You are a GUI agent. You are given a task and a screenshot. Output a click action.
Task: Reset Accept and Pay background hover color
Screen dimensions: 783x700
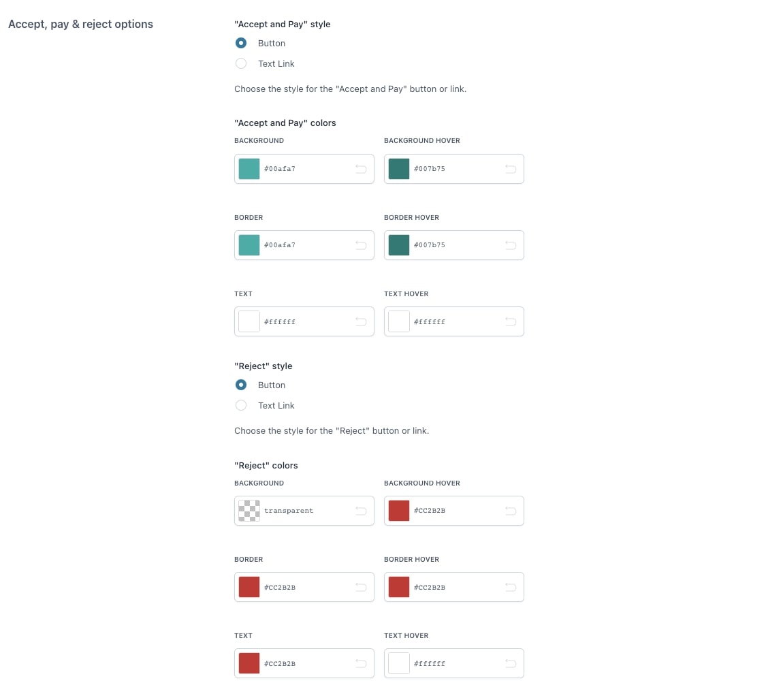tap(511, 169)
